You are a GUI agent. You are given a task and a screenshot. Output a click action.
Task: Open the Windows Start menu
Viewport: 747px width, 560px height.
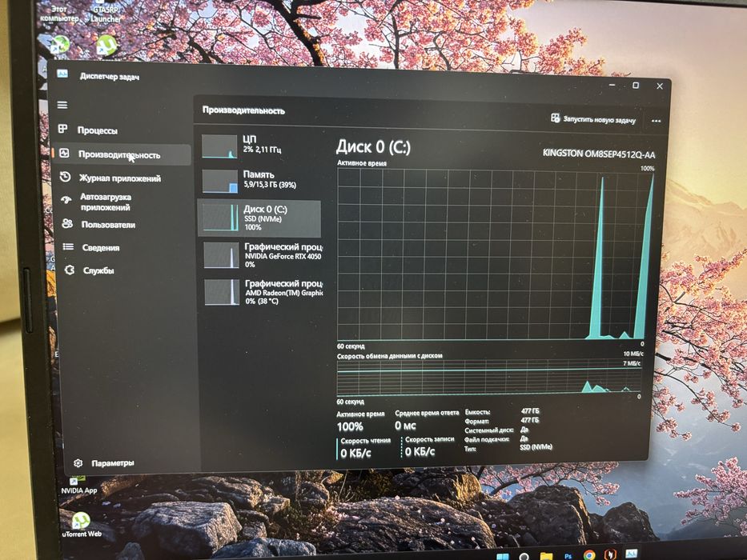tap(502, 556)
